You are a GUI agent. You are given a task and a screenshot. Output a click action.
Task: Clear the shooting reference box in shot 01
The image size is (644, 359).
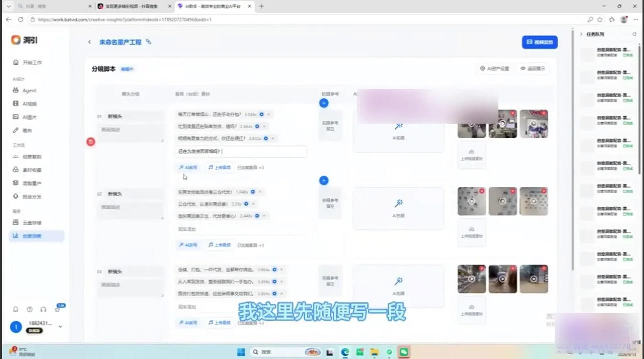(x=330, y=126)
